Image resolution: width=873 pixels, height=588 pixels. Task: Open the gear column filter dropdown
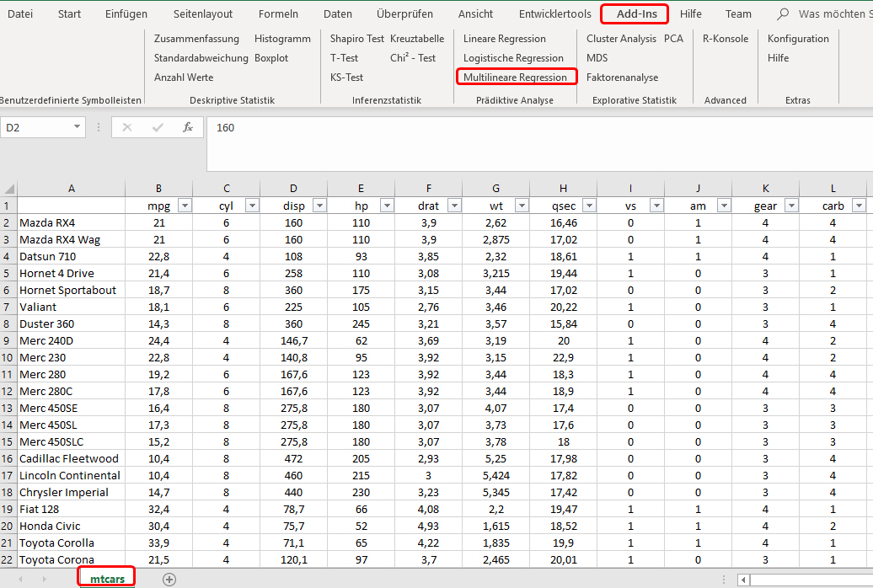coord(790,206)
